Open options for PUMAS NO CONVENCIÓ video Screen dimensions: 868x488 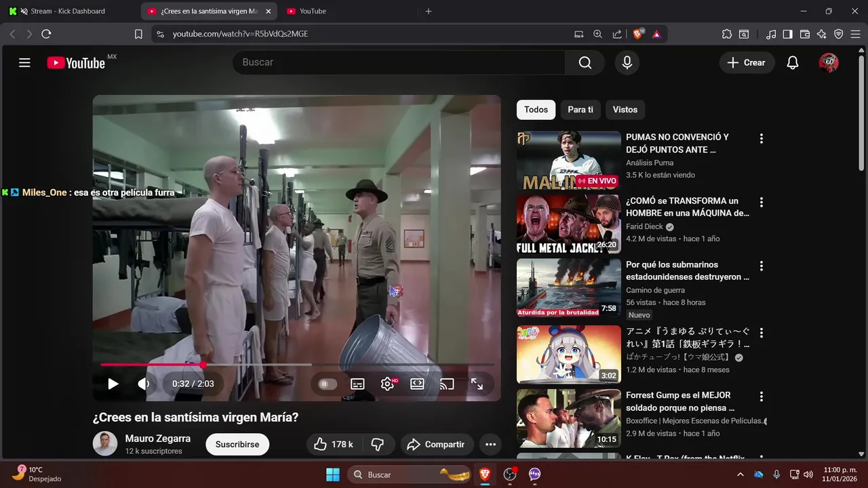[761, 138]
